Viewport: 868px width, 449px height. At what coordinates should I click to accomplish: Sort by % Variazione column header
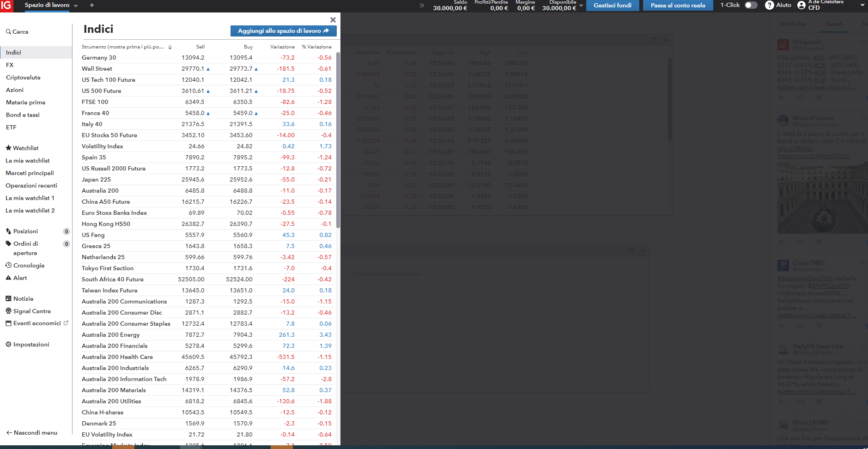(x=316, y=47)
